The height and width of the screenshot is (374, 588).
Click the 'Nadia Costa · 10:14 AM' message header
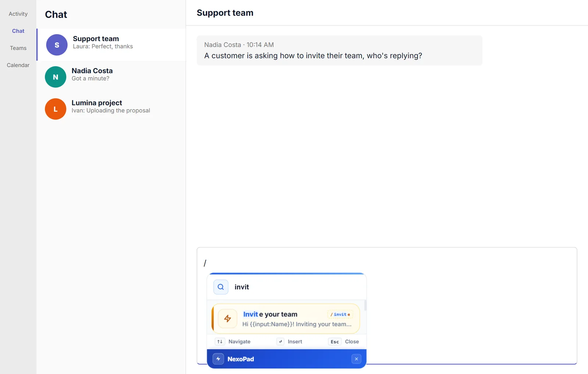pyautogui.click(x=239, y=45)
